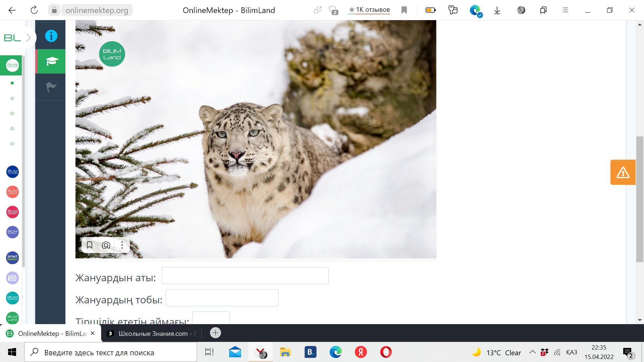Select the flag icon in dark sidebar
644x362 pixels.
(x=51, y=87)
